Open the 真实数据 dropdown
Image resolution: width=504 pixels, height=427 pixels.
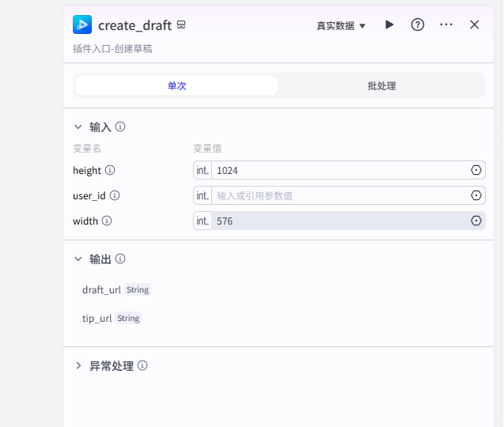click(341, 25)
